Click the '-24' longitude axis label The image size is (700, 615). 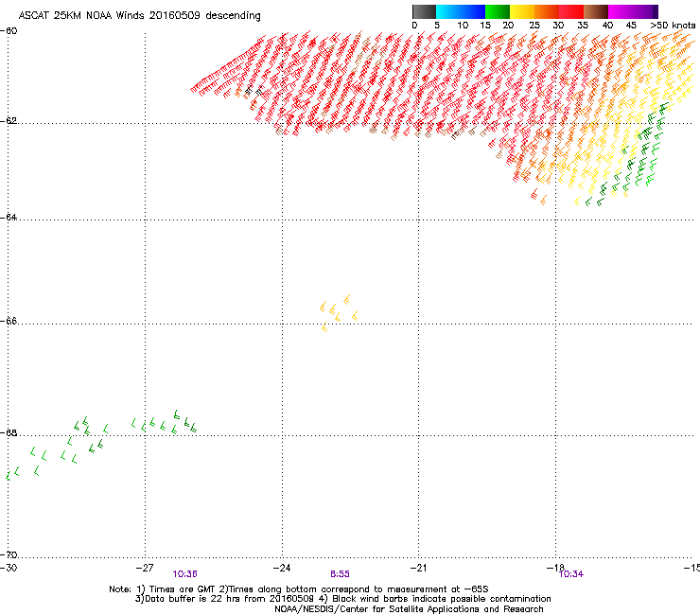pos(282,568)
